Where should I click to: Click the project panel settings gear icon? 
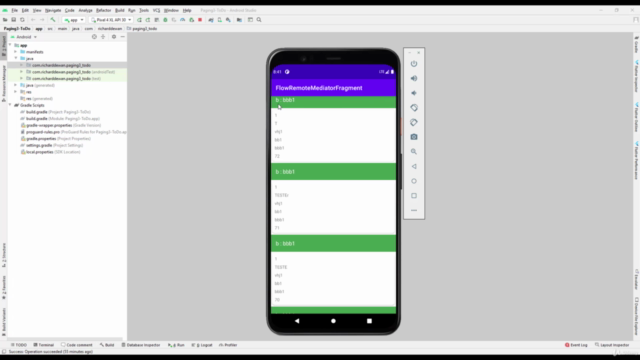coord(114,37)
